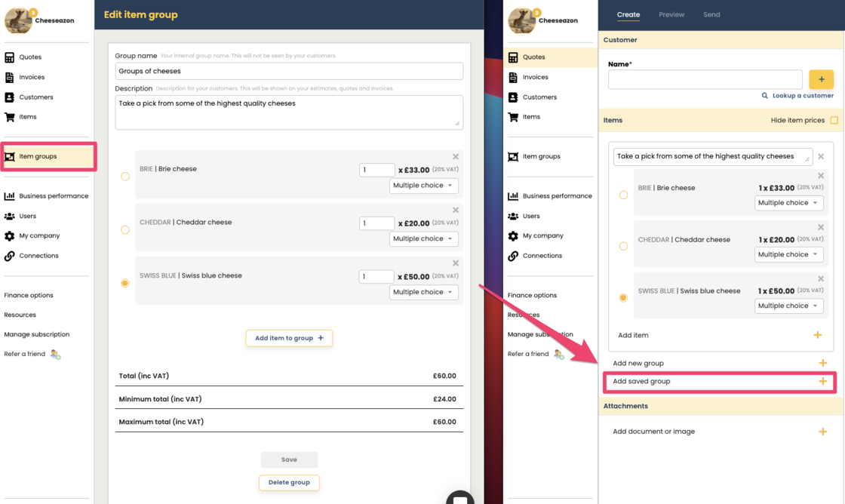Viewport: 845px width, 504px height.
Task: Select the Brie cheese radio button in editor
Action: click(x=125, y=177)
